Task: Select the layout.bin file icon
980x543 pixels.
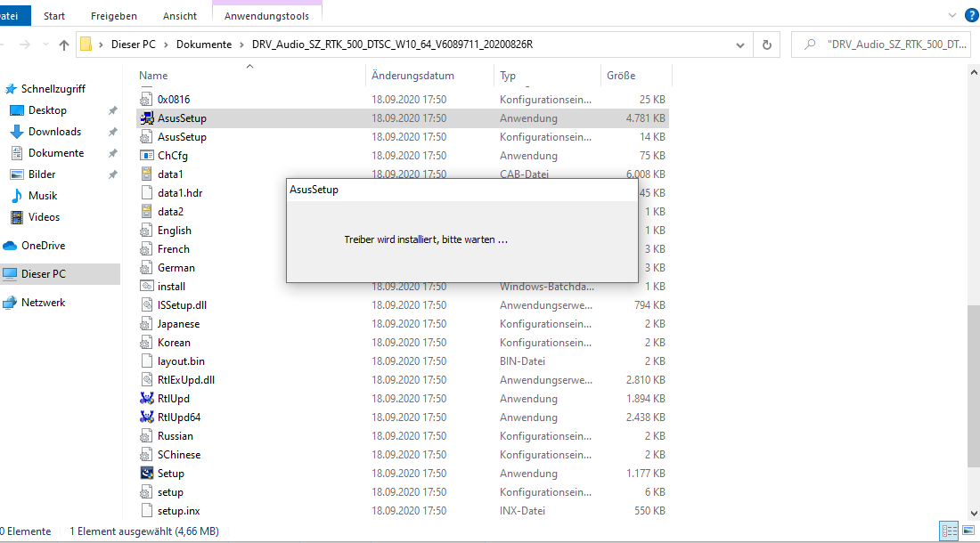Action: 147,361
